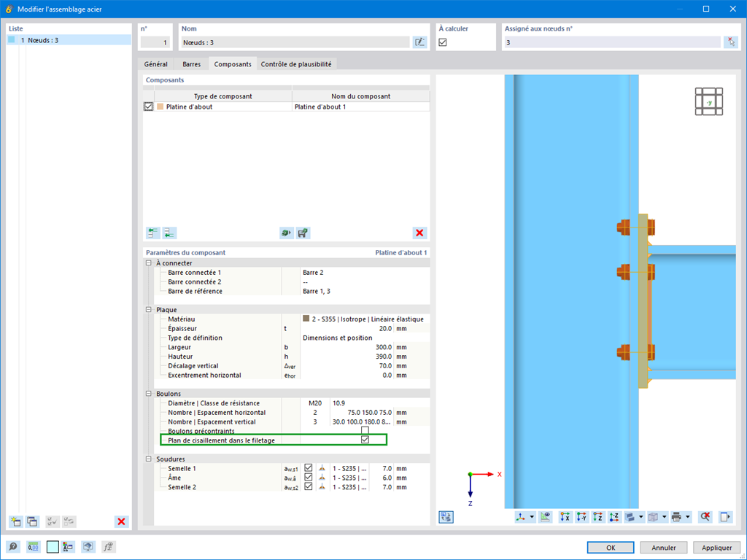Collapse the Boulons section
747x560 pixels.
pyautogui.click(x=149, y=394)
